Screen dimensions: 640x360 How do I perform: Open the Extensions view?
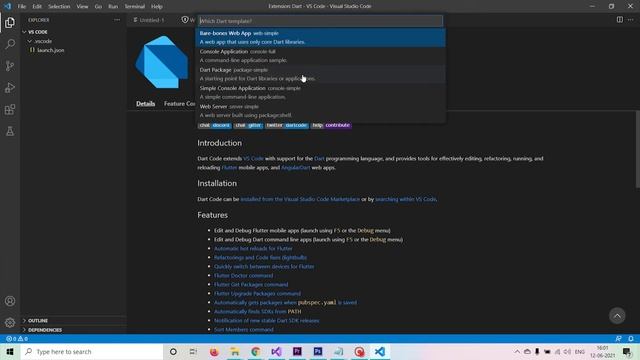pos(10,109)
